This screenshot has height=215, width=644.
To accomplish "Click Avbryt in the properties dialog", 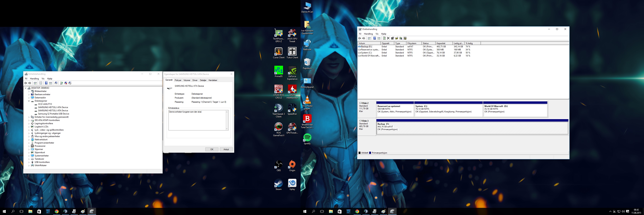I will point(226,149).
